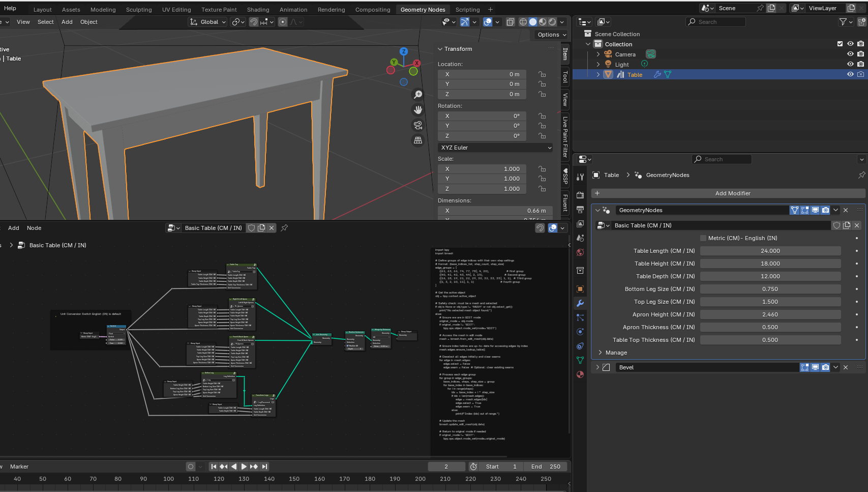Expand the Table object in outliner
This screenshot has height=492, width=868.
pyautogui.click(x=598, y=74)
